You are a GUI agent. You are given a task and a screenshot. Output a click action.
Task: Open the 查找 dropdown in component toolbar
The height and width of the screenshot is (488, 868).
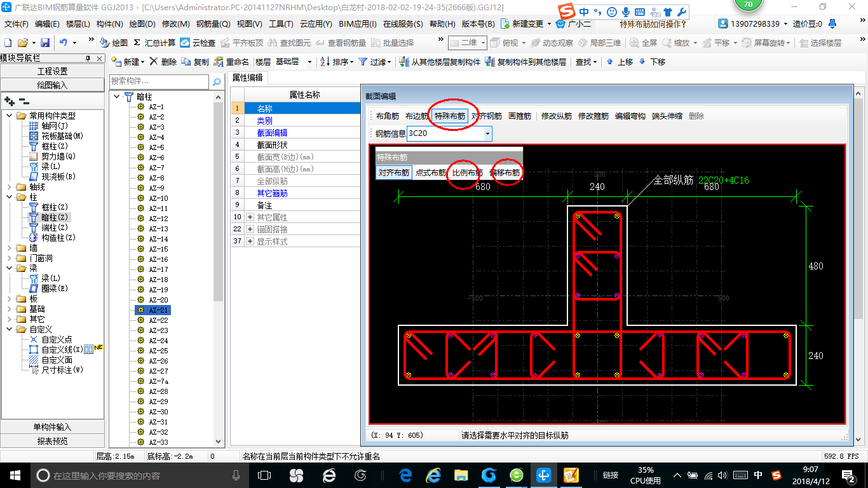coord(586,62)
